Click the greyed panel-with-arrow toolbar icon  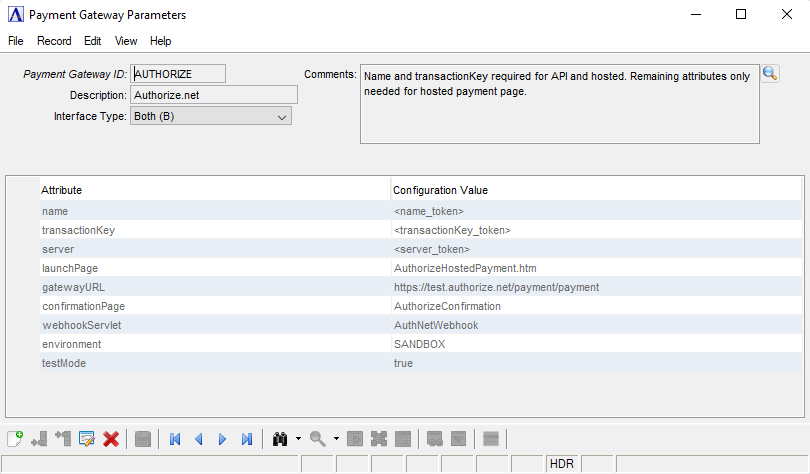(355, 439)
